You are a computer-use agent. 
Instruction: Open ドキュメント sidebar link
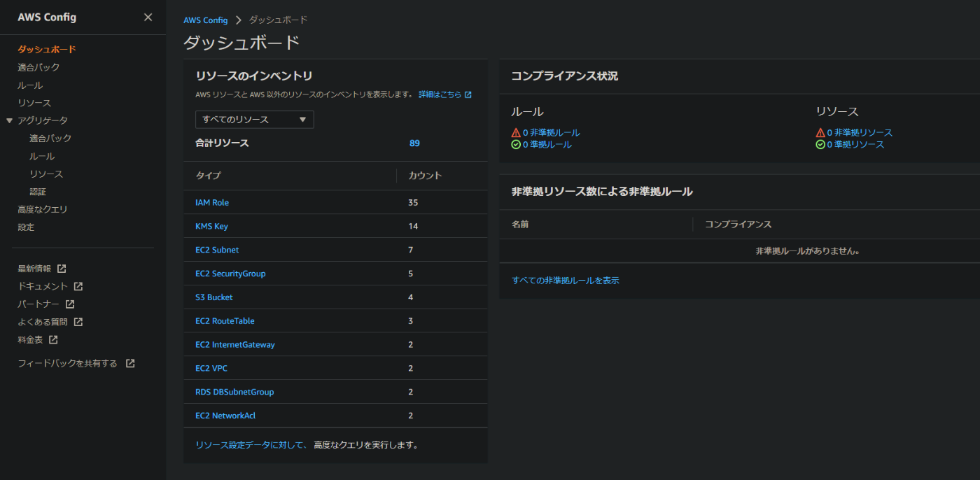click(x=43, y=286)
